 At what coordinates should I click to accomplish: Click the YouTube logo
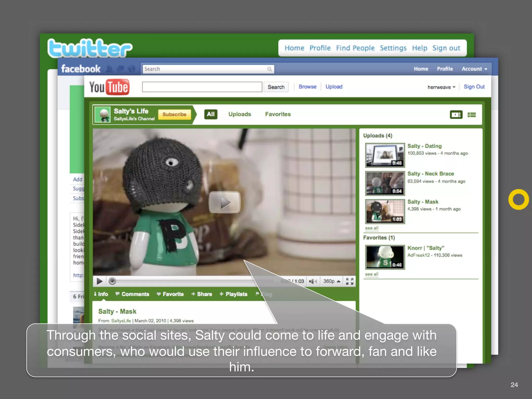point(109,87)
